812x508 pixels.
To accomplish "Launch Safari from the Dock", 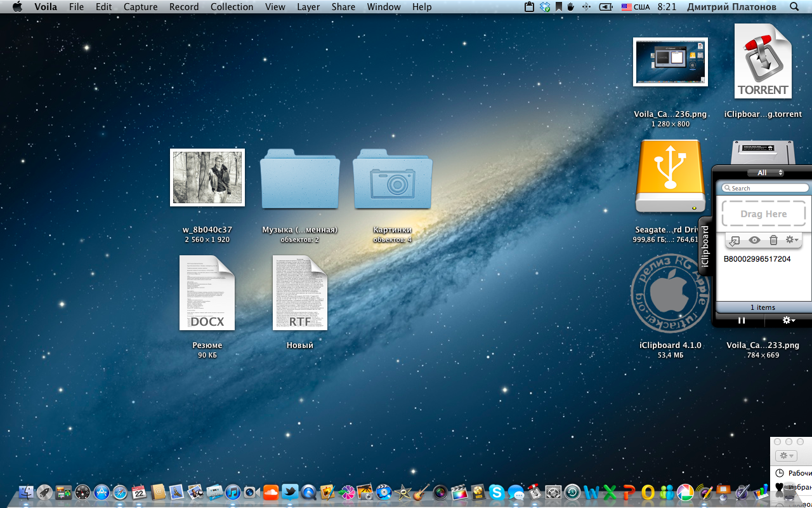I will pos(120,491).
